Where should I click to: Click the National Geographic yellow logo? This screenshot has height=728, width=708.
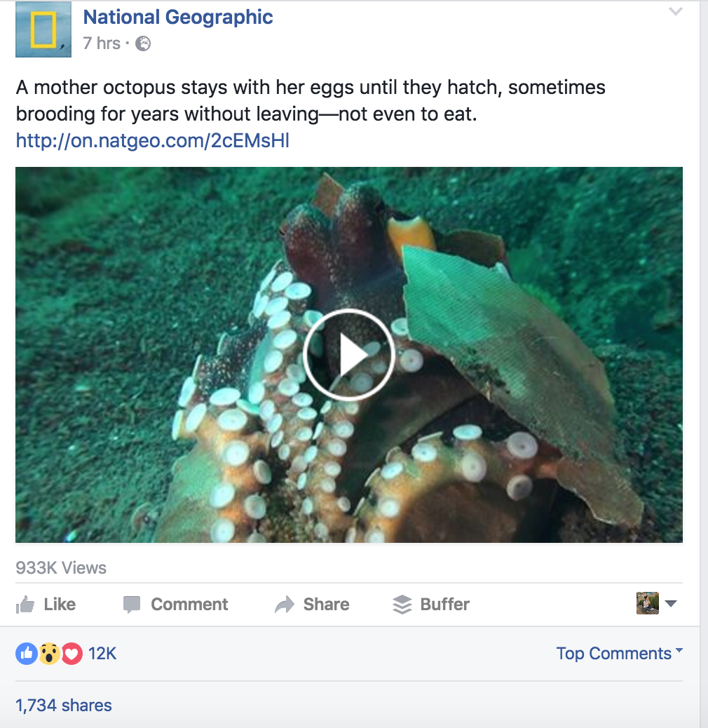point(43,29)
